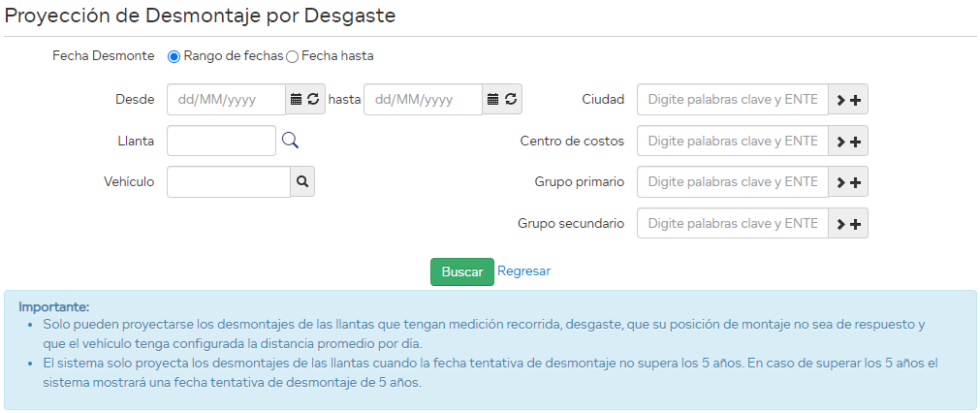980x413 pixels.
Task: Click the Ciudad keyword field
Action: click(x=732, y=99)
